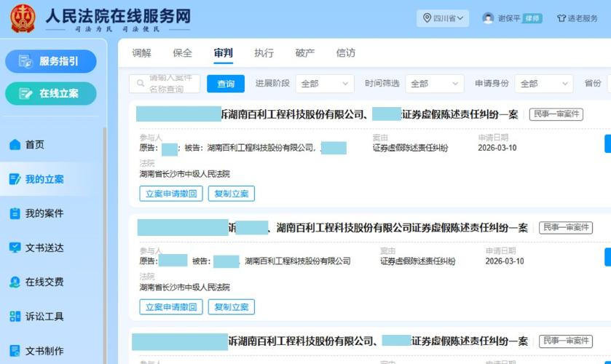Expand the 时间筛选 dropdown
Image resolution: width=611 pixels, height=364 pixels.
pos(435,84)
